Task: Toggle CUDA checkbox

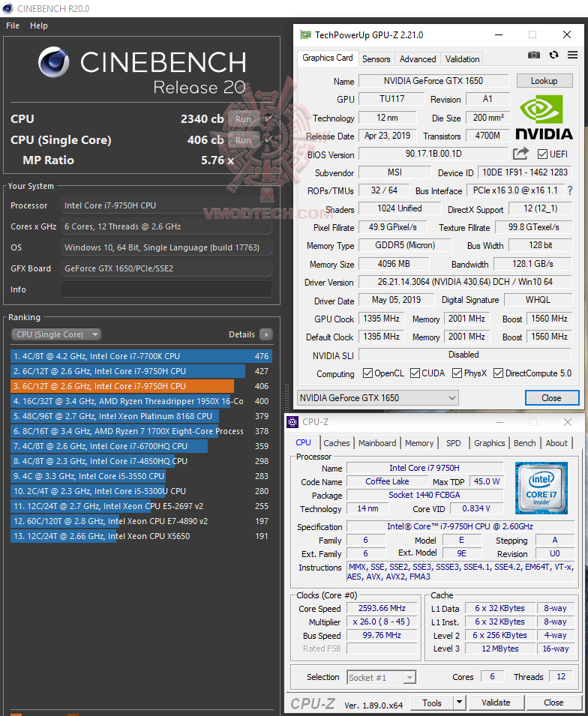Action: [x=415, y=373]
